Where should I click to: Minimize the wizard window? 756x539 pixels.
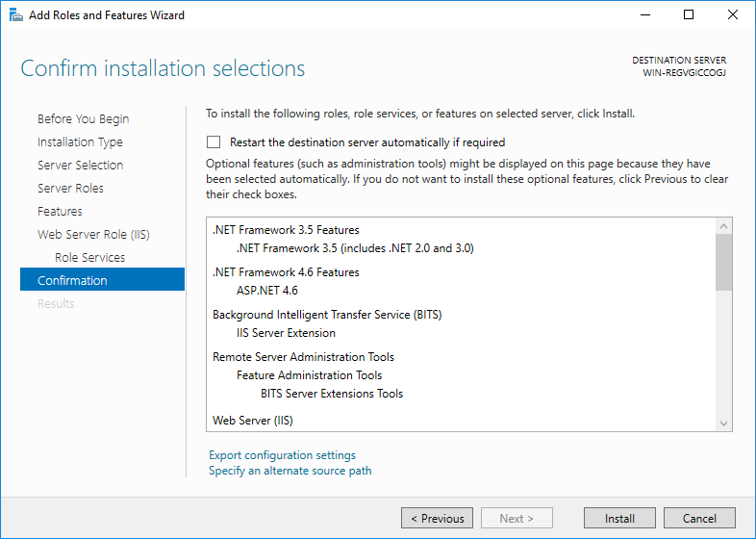[x=644, y=15]
